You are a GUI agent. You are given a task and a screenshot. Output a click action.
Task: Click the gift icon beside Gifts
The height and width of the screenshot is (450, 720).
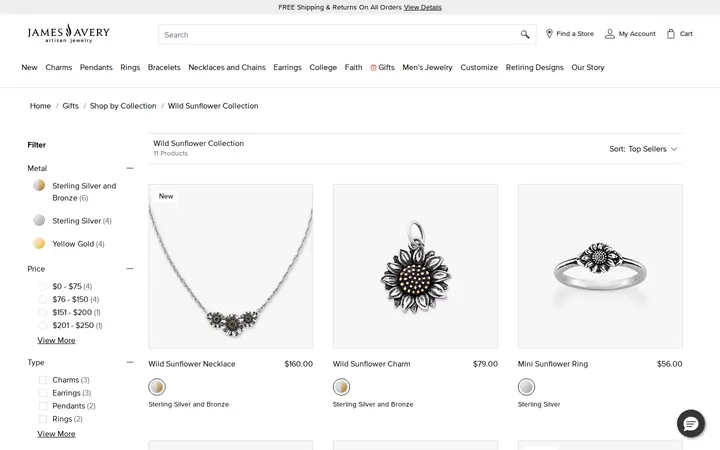click(x=373, y=68)
